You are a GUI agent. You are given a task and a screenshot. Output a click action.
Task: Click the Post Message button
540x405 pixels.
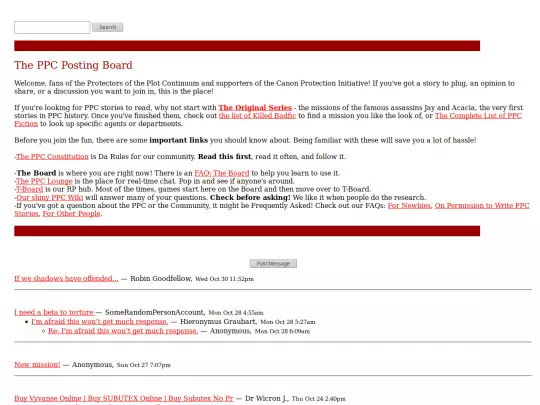[x=273, y=263]
